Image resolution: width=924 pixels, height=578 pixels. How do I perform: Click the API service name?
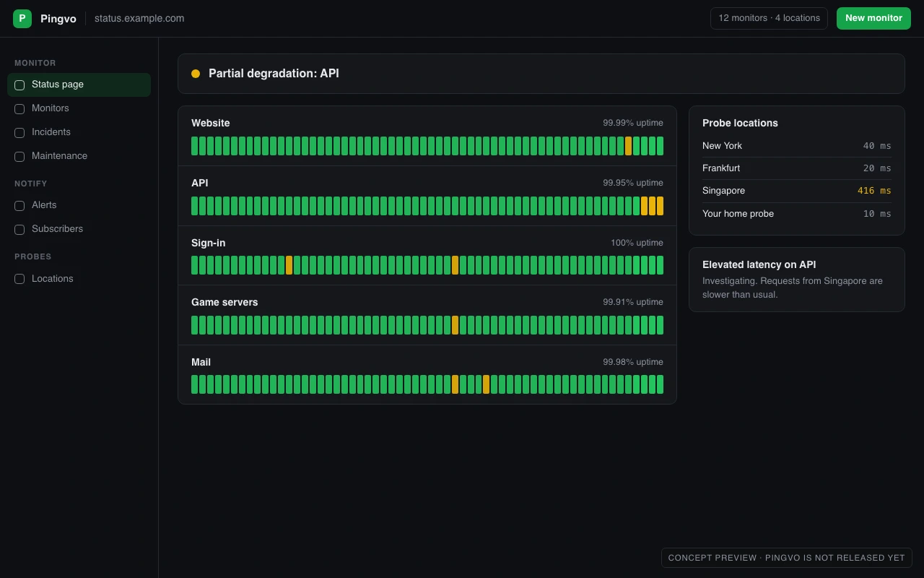pyautogui.click(x=200, y=183)
